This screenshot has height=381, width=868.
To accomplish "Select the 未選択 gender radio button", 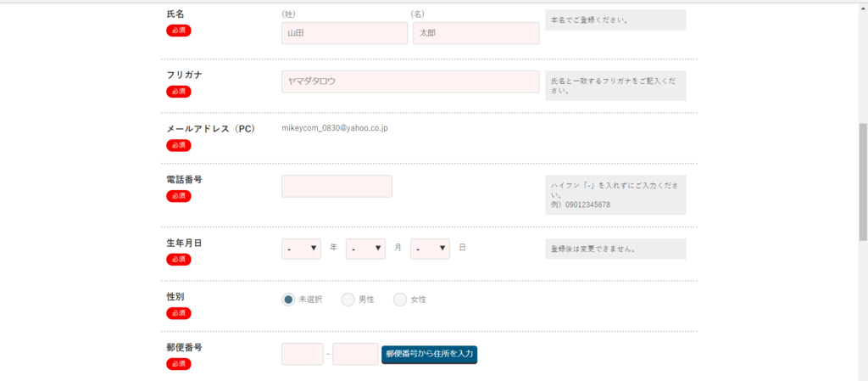I will [x=288, y=300].
